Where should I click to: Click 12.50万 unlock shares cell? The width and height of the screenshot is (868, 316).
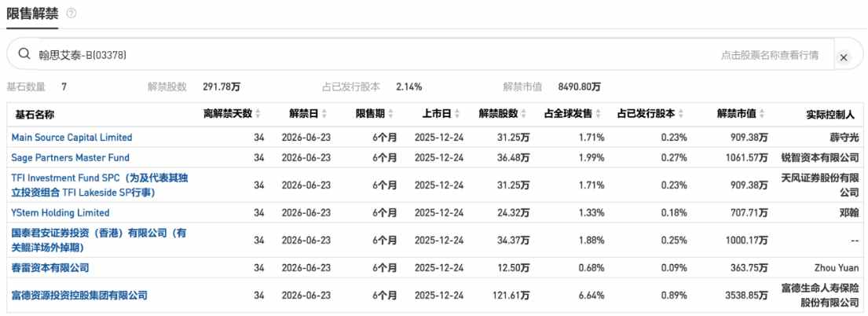[x=513, y=268]
